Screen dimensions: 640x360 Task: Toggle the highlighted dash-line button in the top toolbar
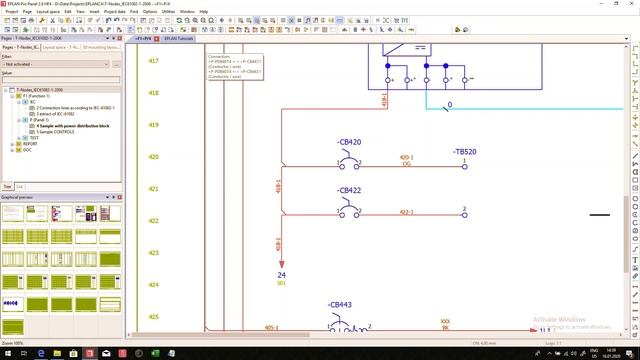coord(340,20)
